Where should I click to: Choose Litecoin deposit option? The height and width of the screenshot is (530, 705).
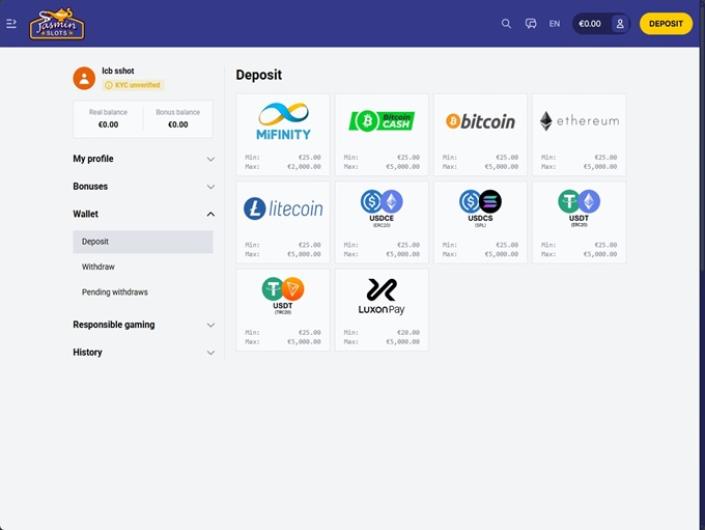click(x=283, y=209)
